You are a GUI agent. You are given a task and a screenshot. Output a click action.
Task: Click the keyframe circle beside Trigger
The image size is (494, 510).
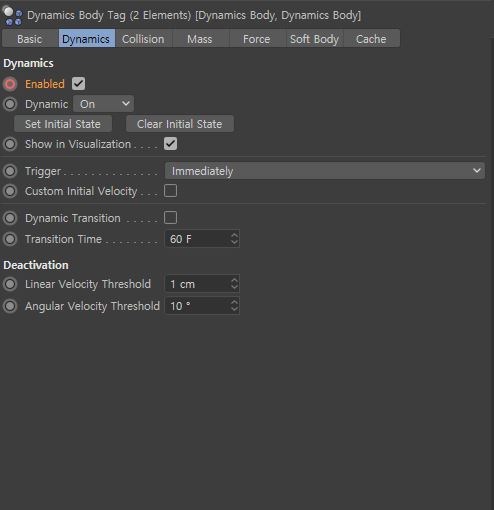click(10, 171)
